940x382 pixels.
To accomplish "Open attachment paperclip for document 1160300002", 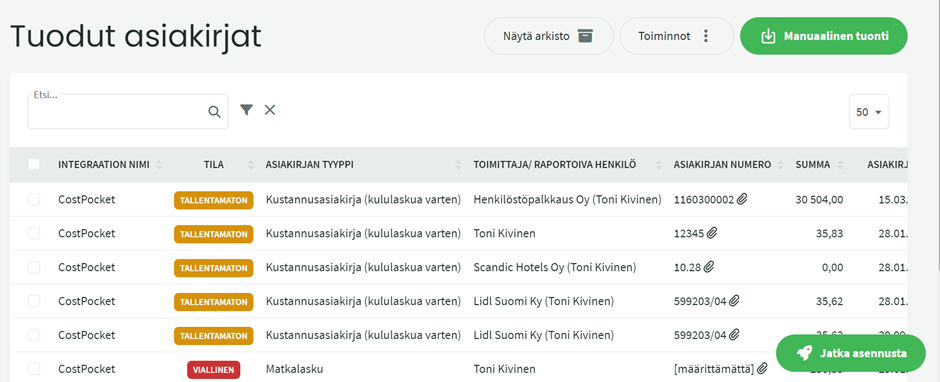I will [x=742, y=200].
